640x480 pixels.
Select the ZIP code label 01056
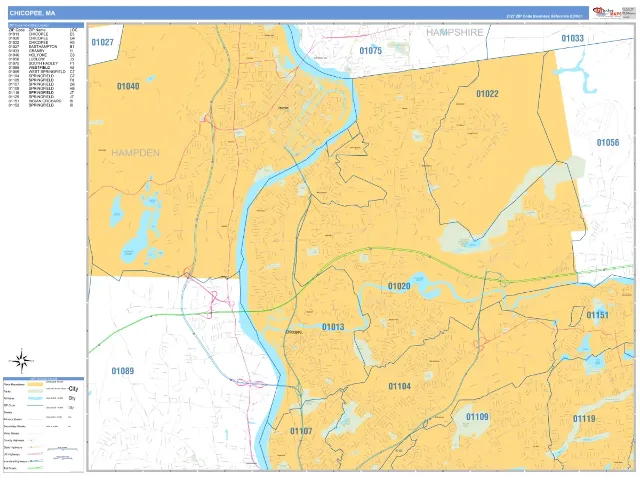click(608, 142)
